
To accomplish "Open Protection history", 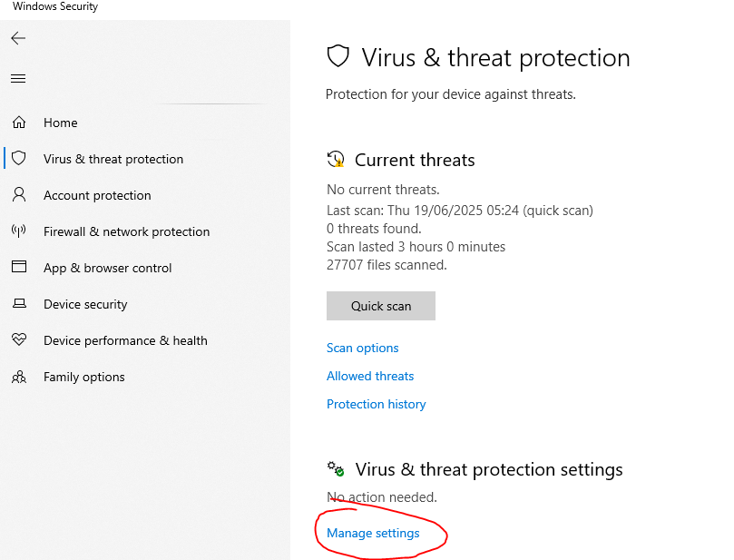I will 377,404.
